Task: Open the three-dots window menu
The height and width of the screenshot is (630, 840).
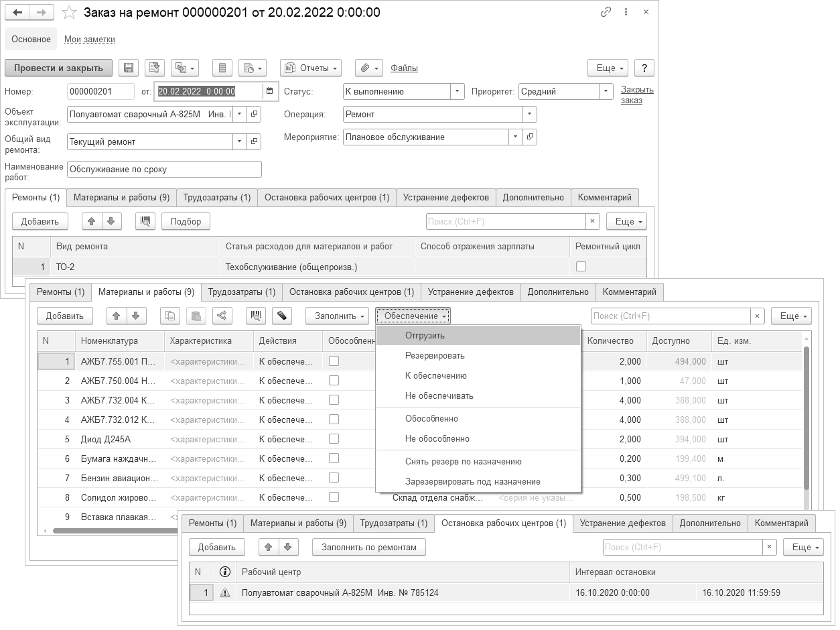Action: click(626, 12)
